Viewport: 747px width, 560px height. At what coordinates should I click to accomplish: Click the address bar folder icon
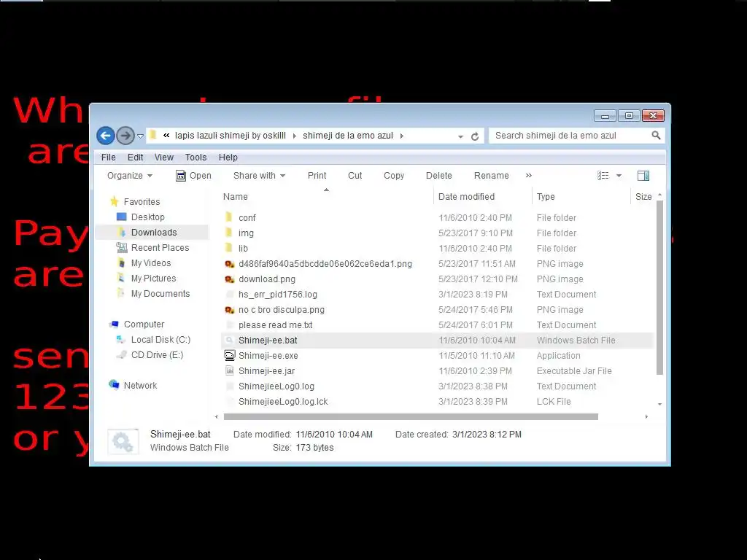[x=152, y=135]
